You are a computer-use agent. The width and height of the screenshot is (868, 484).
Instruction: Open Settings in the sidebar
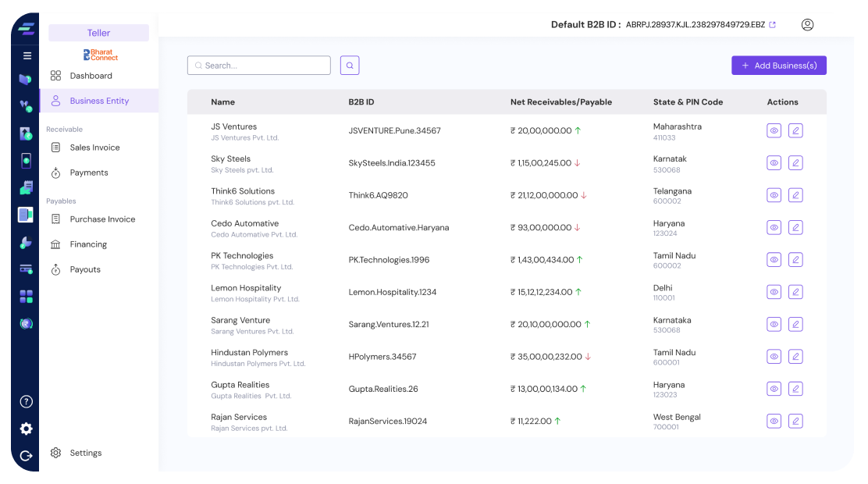85,453
